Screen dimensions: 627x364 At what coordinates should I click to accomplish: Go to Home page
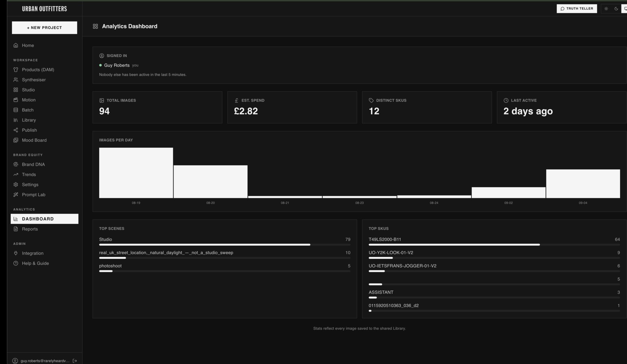(45, 45)
